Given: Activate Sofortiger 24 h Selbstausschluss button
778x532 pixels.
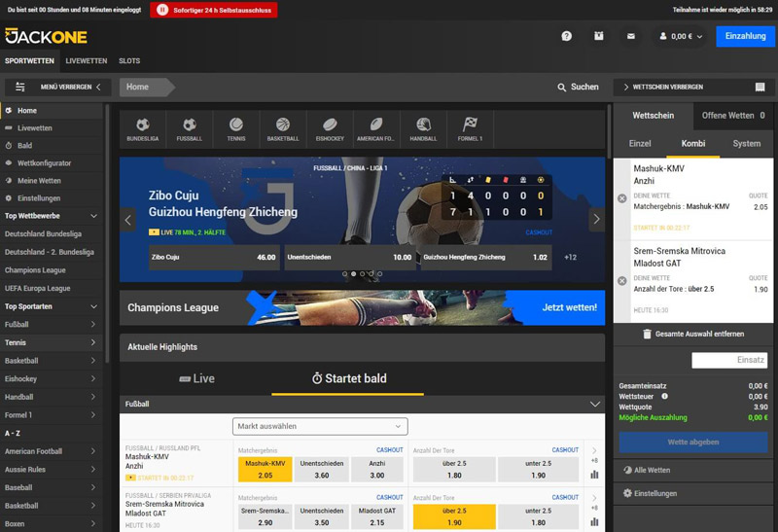Looking at the screenshot, I should pyautogui.click(x=214, y=10).
